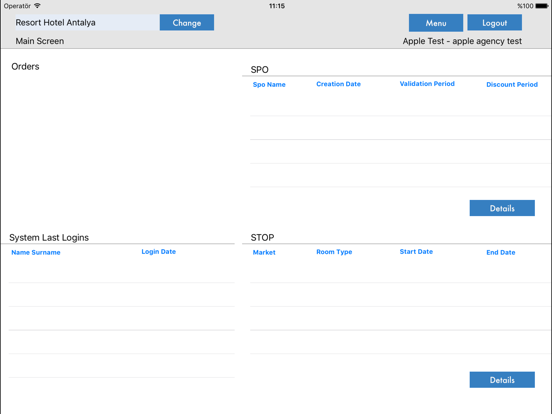Click Apple Test agency user label
Screen dimensions: 552x414
pos(462,41)
